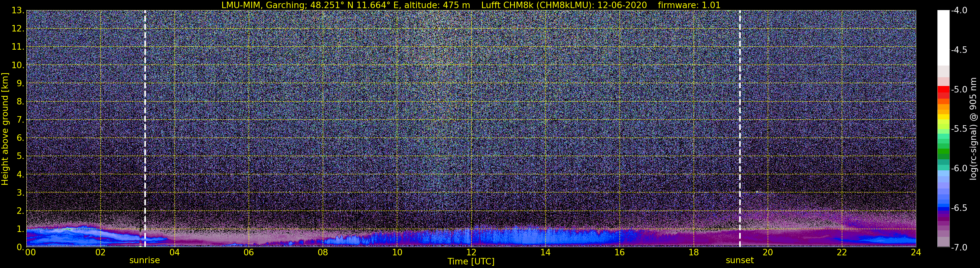Click the 'Time [UTC]' axis title
Screen dimensions: 980x268
coord(471,262)
